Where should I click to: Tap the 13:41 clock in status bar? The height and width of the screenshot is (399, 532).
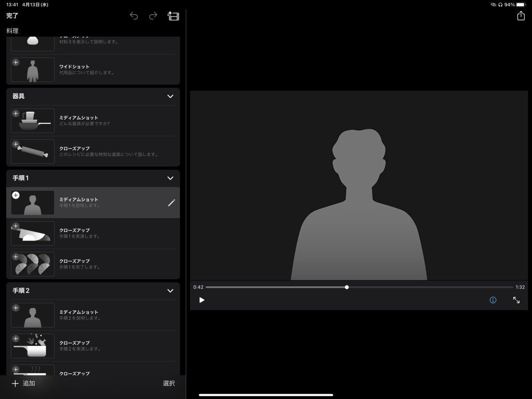(x=12, y=4)
